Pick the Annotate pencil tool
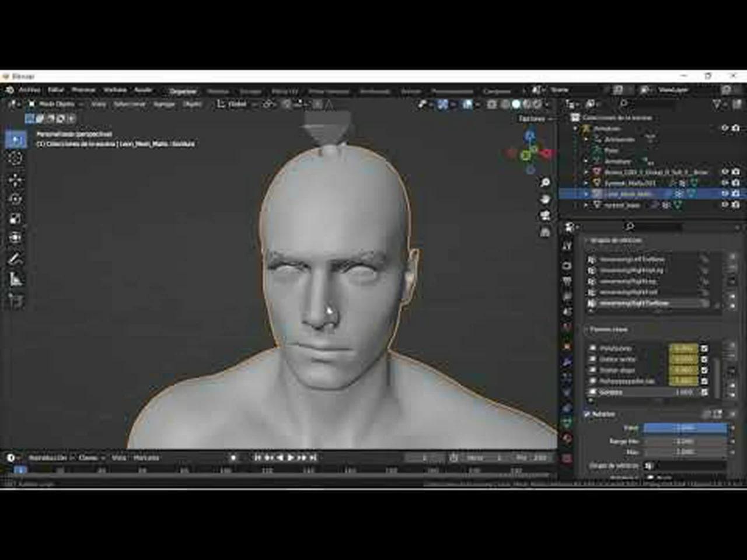Viewport: 747px width, 560px height. 16,258
